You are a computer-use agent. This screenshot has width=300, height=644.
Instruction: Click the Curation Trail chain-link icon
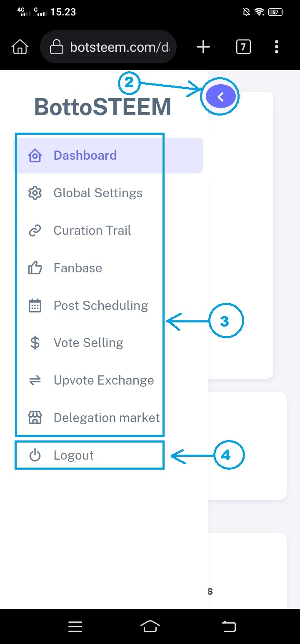[x=35, y=231]
